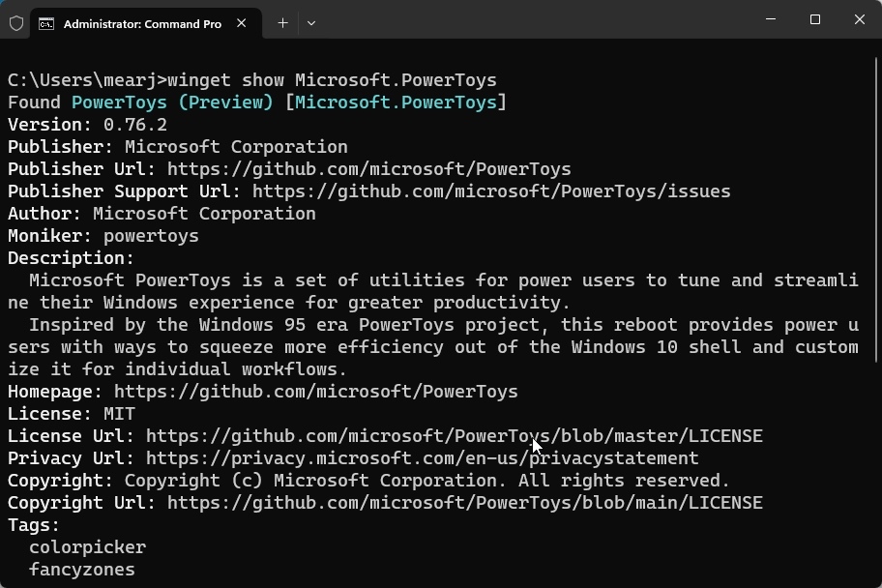Close the Administrator: Command Pro tab
Screen dimensions: 882x588
pos(241,23)
